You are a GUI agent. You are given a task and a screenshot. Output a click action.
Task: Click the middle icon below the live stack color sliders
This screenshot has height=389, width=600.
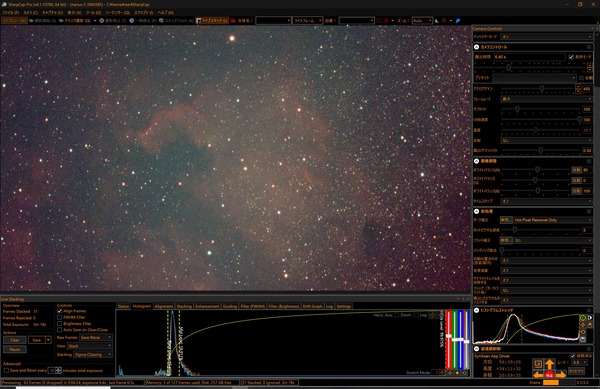pos(457,373)
